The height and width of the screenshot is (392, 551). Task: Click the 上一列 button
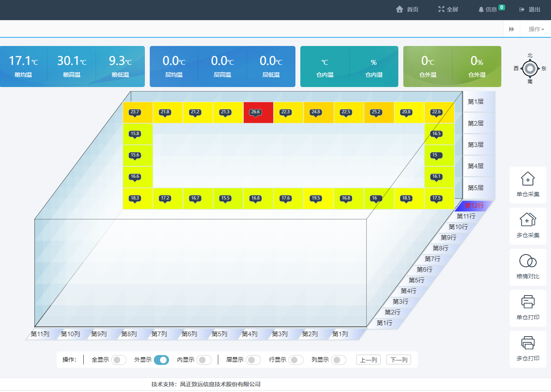[368, 360]
